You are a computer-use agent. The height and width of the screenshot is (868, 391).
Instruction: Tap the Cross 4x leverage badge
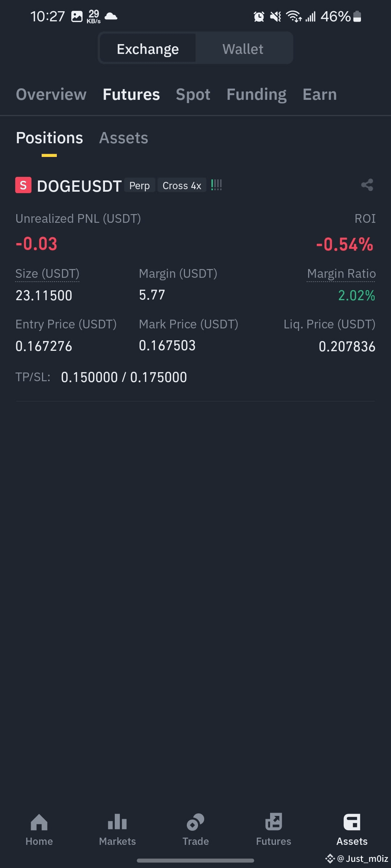[182, 186]
